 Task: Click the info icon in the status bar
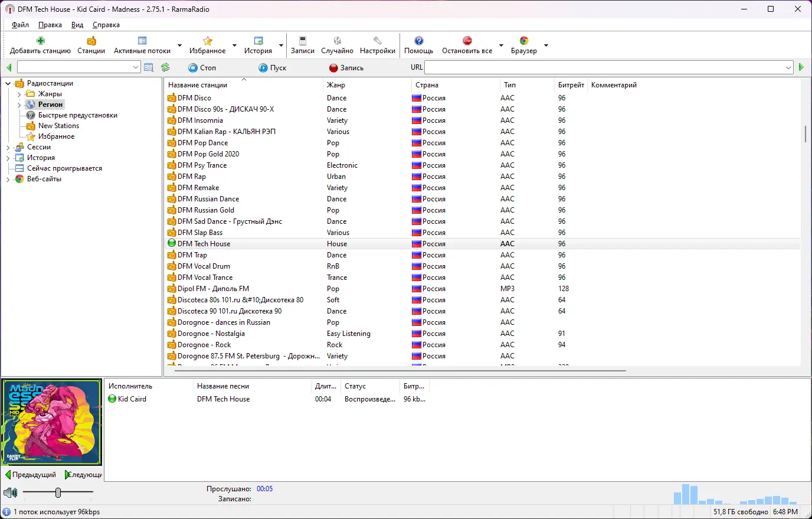tap(6, 512)
